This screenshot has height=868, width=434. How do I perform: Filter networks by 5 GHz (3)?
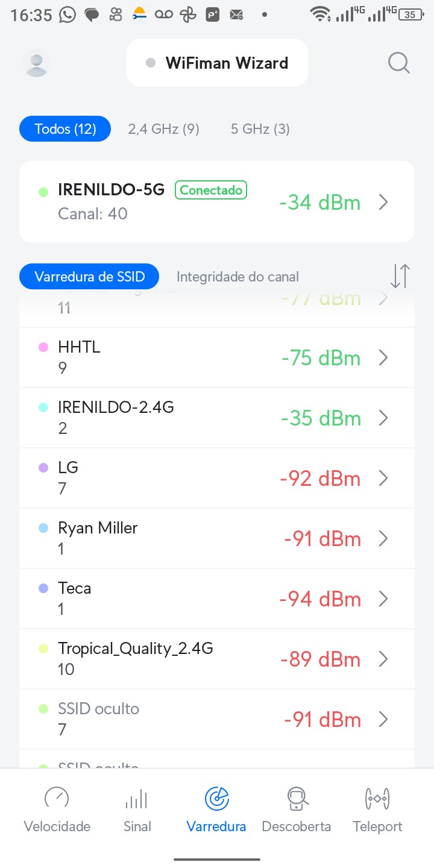(x=260, y=129)
